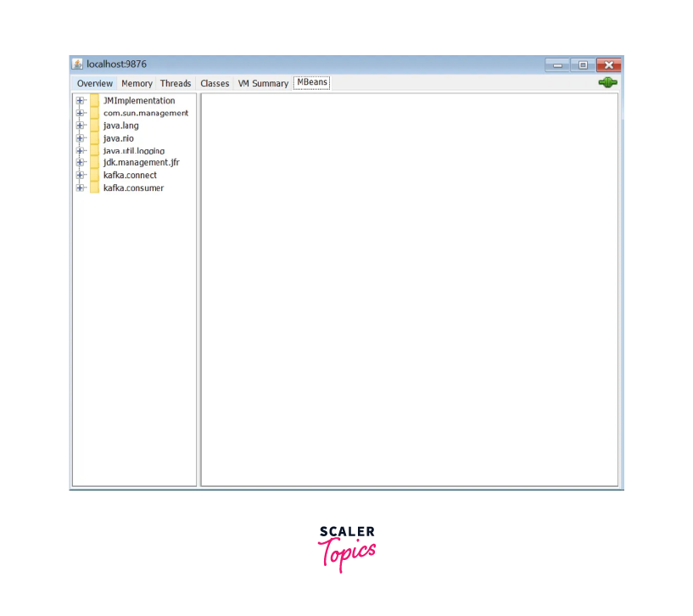Image resolution: width=693 pixels, height=616 pixels.
Task: Select the MBeans tab
Action: [x=311, y=82]
